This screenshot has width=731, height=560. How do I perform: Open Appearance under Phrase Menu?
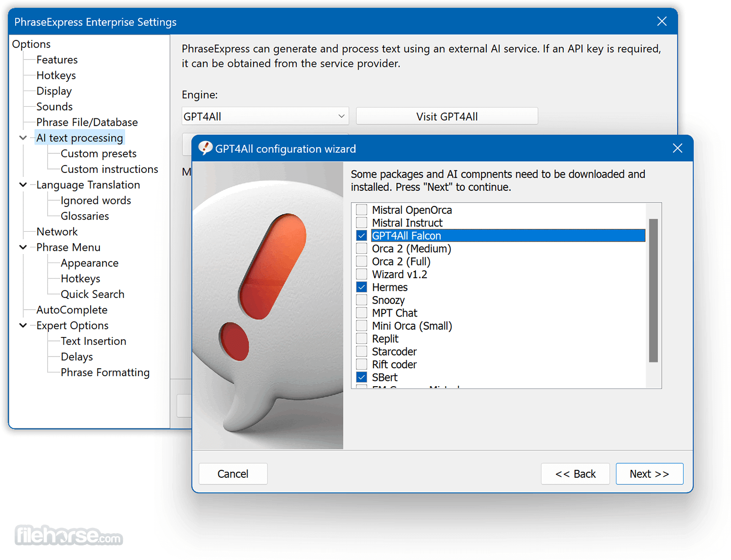coord(90,263)
